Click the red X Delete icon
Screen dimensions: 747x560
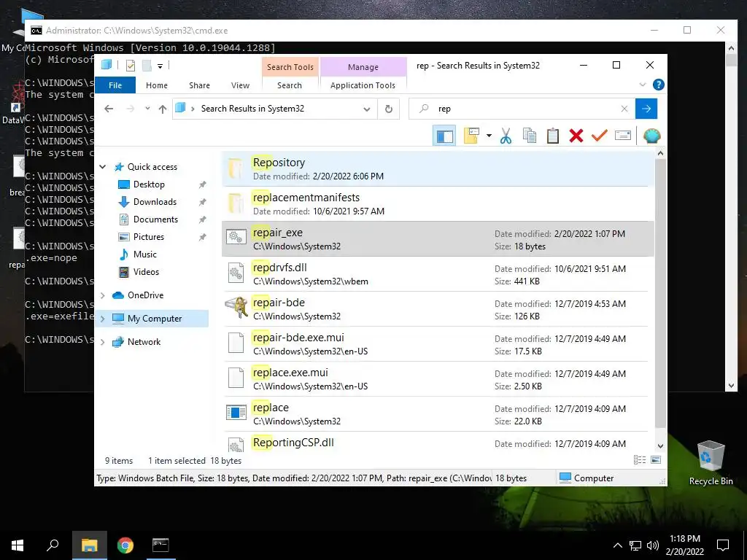(x=576, y=136)
